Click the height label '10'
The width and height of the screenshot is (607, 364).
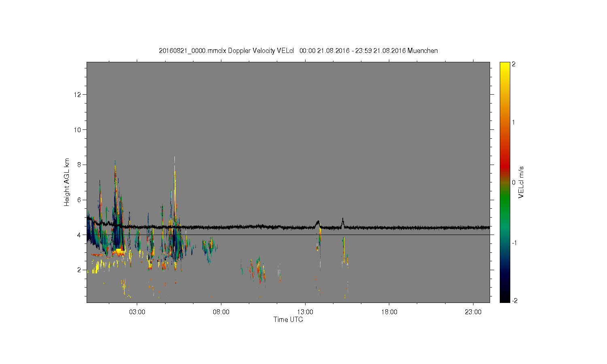coord(78,130)
